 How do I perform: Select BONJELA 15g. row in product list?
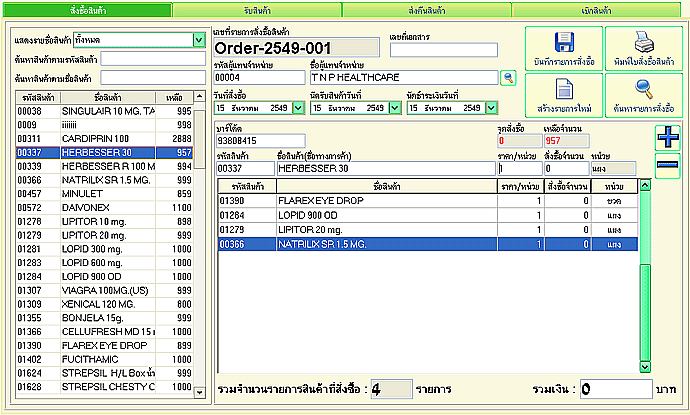point(104,318)
